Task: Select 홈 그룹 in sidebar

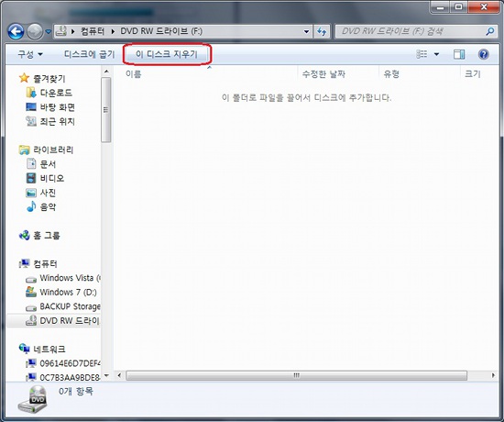Action: (47, 235)
